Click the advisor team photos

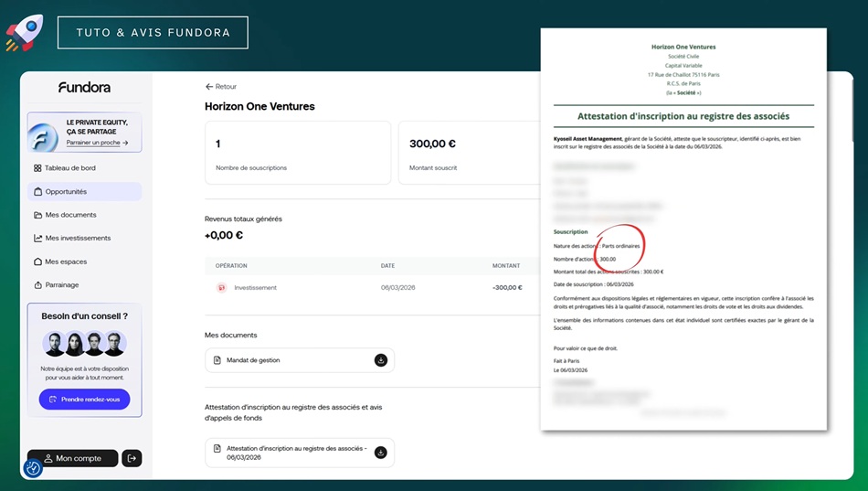point(84,344)
